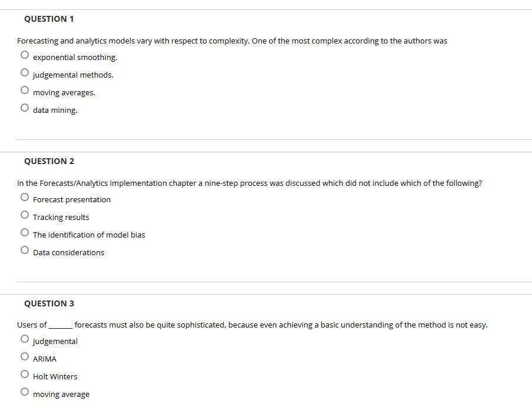Select the 'data mining' answer option
532x414 pixels.
pyautogui.click(x=24, y=107)
